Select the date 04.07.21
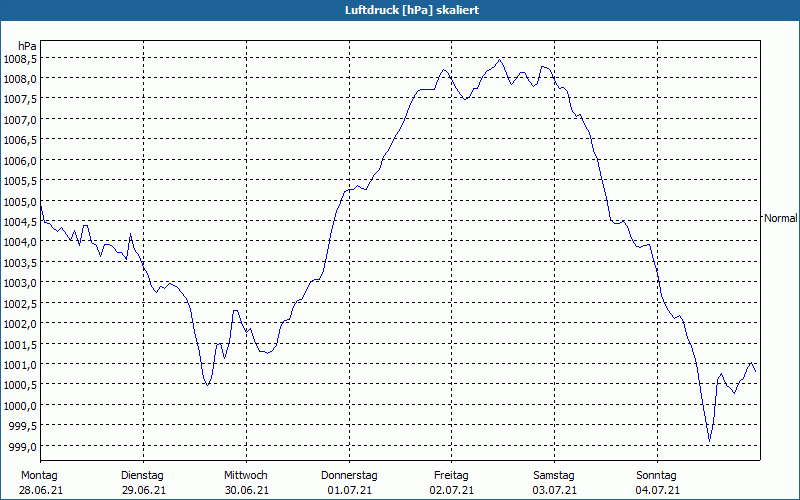This screenshot has width=800, height=500. [x=658, y=491]
